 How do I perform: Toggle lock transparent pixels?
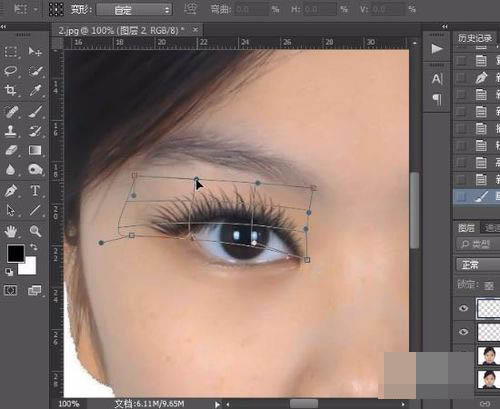click(x=489, y=286)
